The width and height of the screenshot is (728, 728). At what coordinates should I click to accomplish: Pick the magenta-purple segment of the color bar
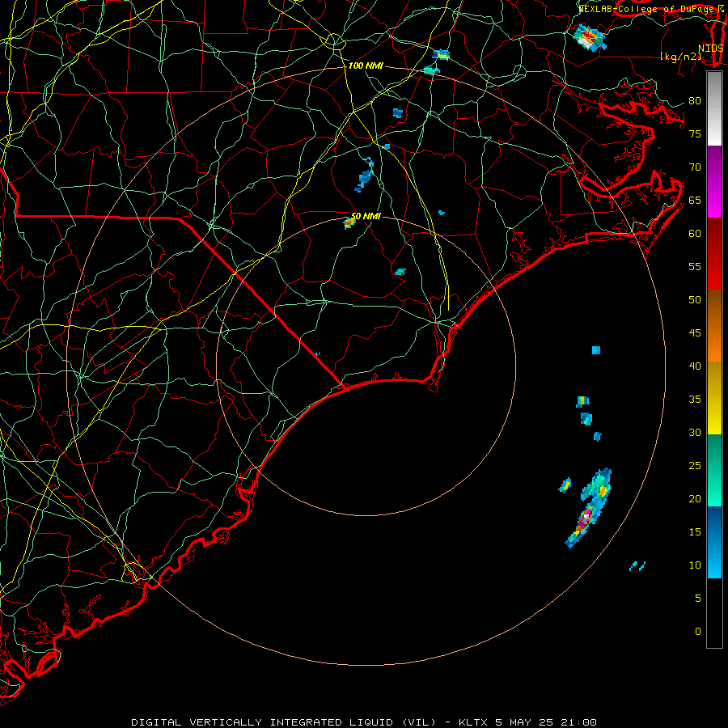(x=714, y=182)
